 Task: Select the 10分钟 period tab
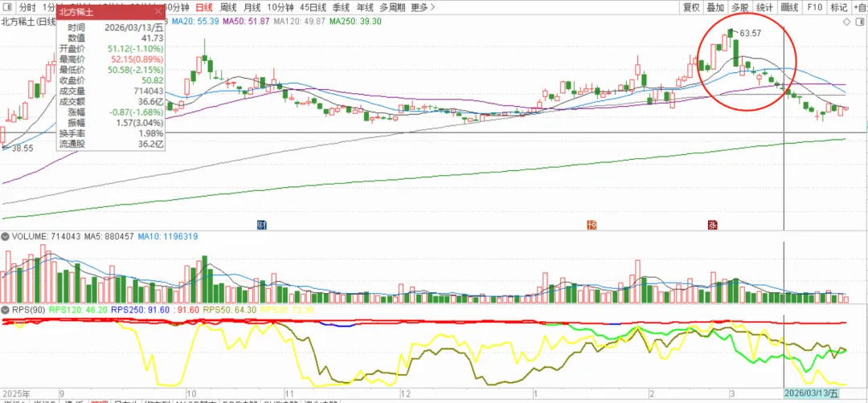280,7
